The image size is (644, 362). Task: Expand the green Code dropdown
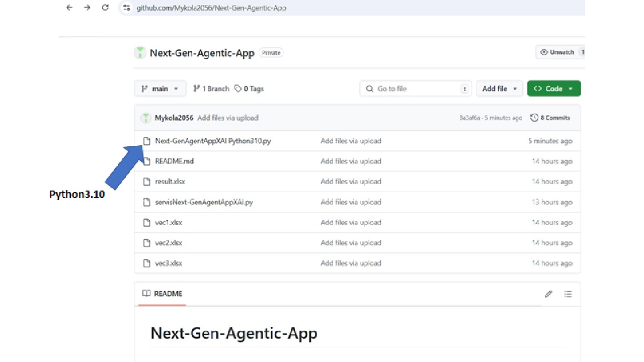[x=553, y=88]
